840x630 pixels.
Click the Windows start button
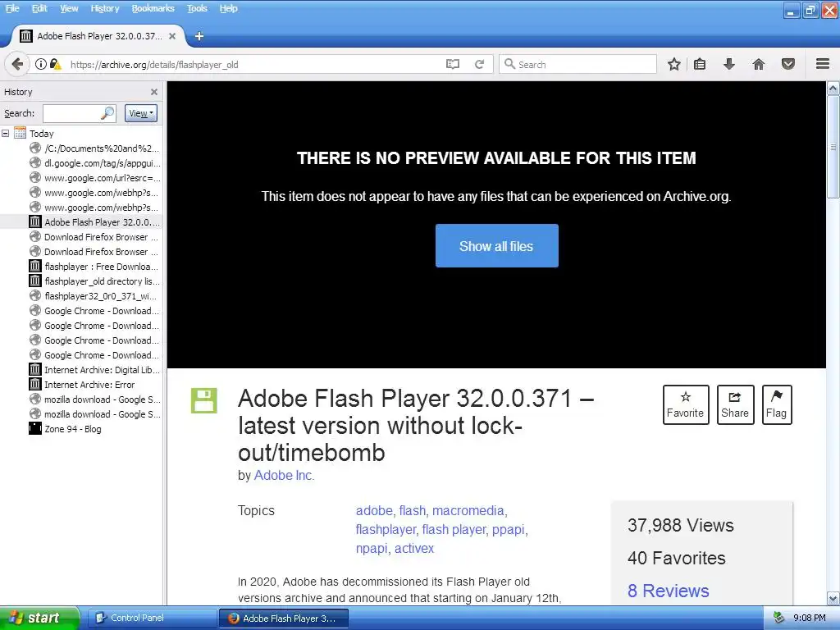pos(39,618)
